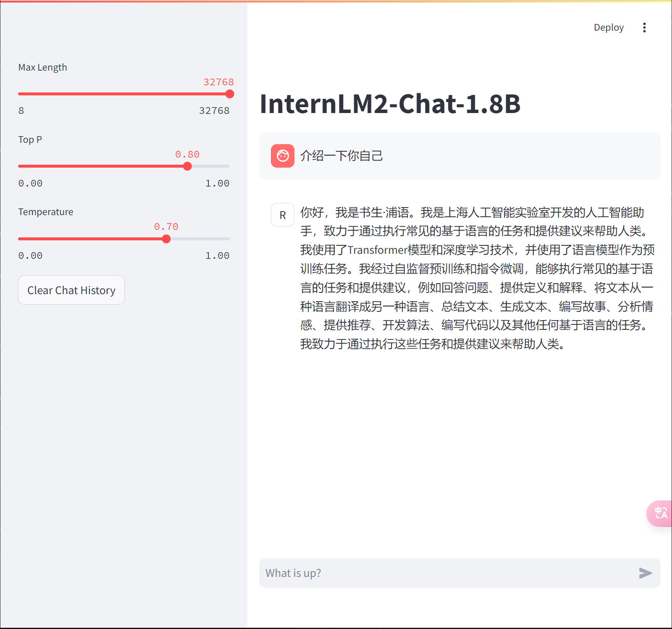This screenshot has height=629, width=672.
Task: Click the Deploy button
Action: coord(609,28)
